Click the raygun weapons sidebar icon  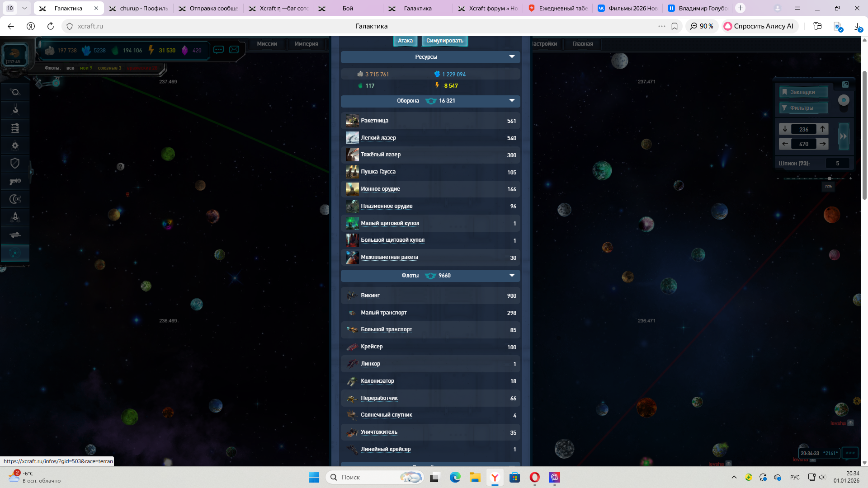[x=15, y=181]
